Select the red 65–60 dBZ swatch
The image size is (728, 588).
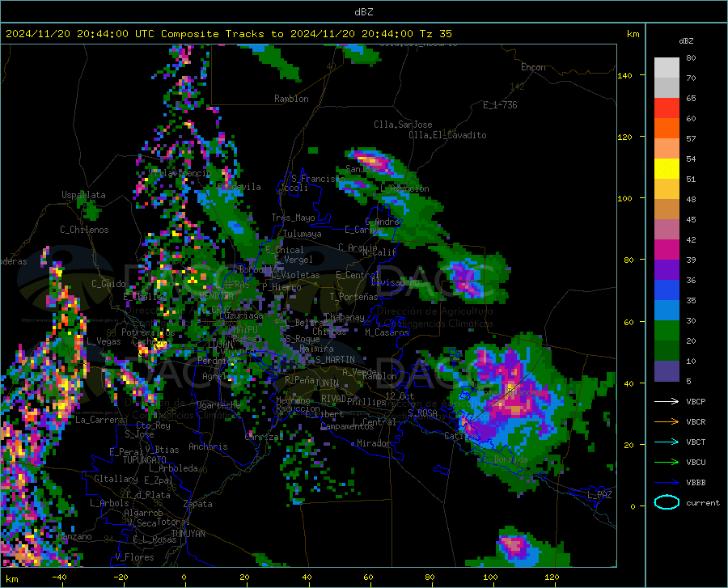pyautogui.click(x=667, y=108)
